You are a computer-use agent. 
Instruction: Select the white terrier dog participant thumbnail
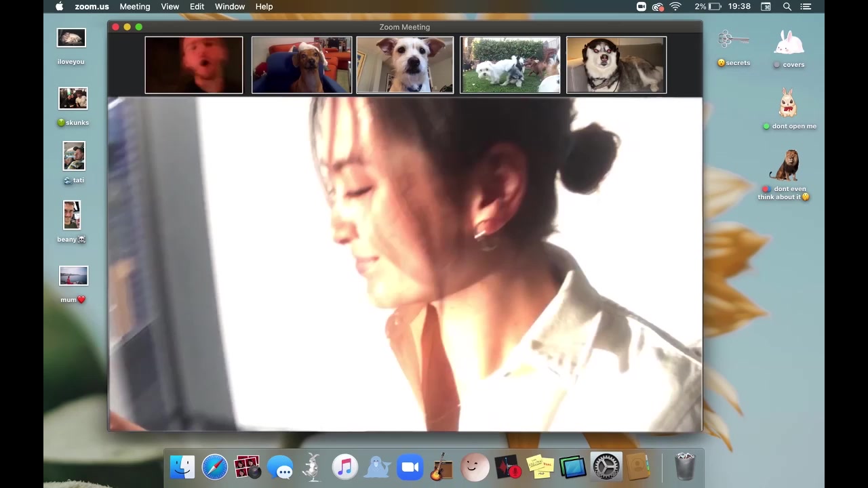(x=405, y=65)
